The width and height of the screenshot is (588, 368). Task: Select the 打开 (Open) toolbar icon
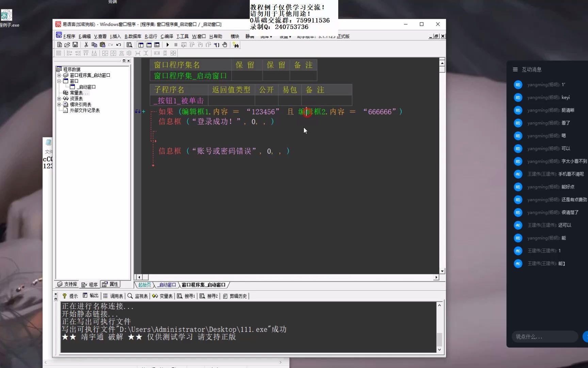tap(67, 45)
